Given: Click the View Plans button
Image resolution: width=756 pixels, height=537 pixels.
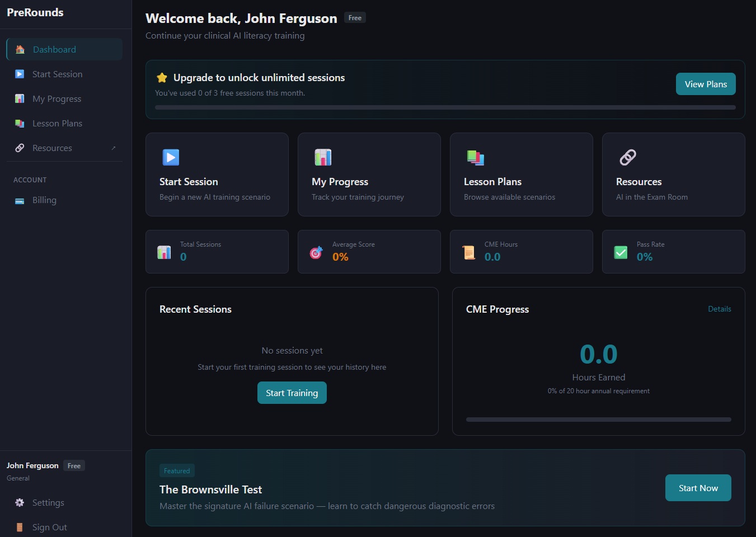Looking at the screenshot, I should [706, 84].
